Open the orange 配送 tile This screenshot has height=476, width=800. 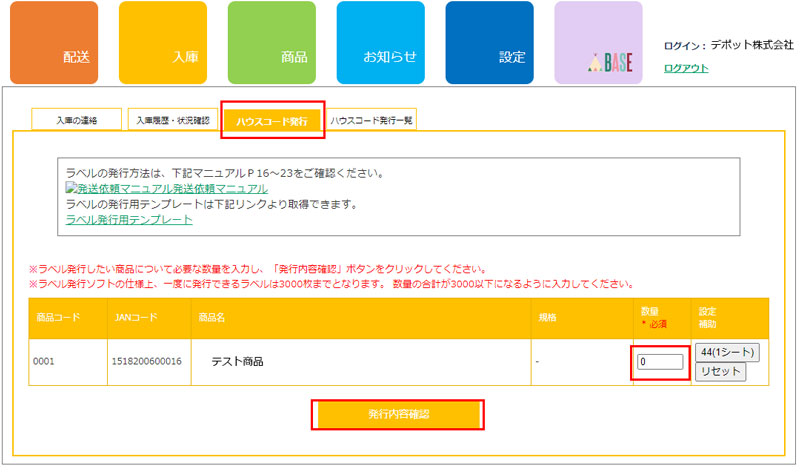point(54,43)
